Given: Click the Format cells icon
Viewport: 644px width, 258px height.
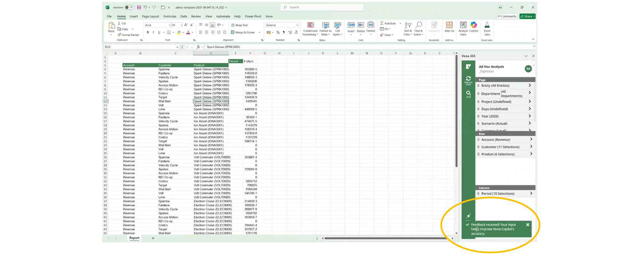Looking at the screenshot, I should click(x=371, y=25).
